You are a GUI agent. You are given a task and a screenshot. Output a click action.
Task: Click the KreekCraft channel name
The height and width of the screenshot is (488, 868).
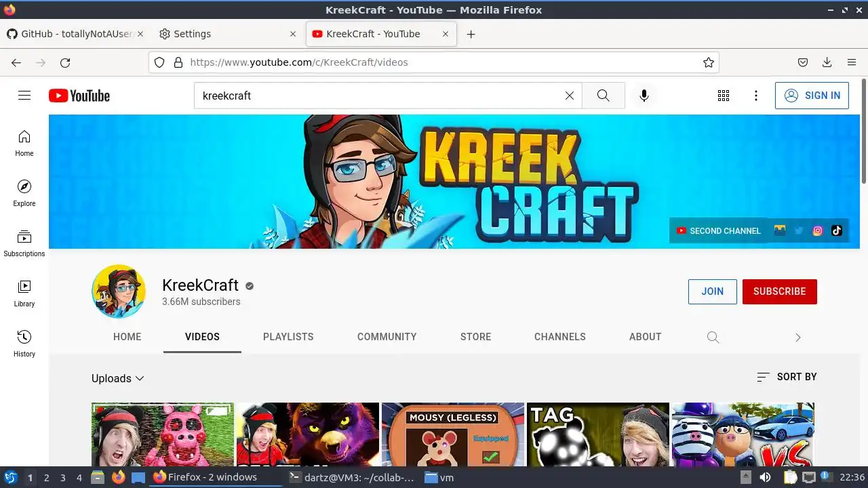coord(200,285)
